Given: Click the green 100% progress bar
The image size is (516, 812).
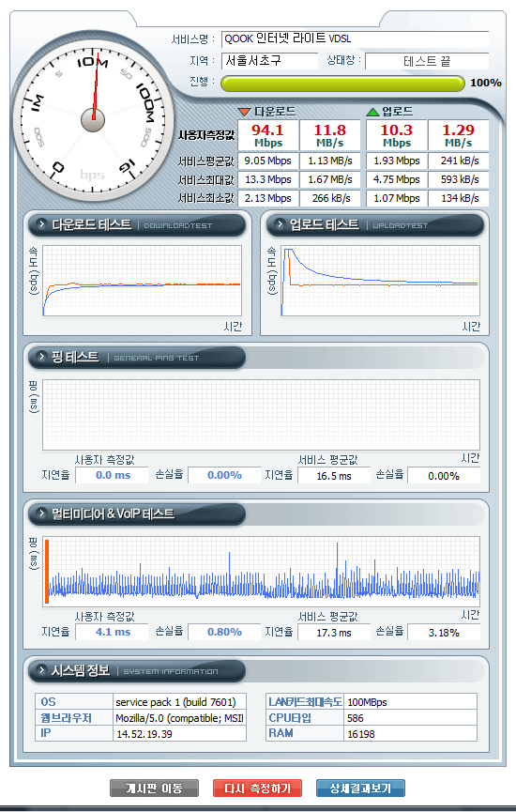Looking at the screenshot, I should pyautogui.click(x=342, y=83).
